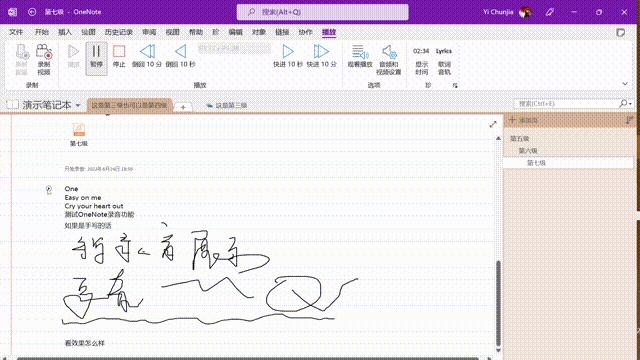Add a new section tab with plus
The height and width of the screenshot is (360, 640).
[183, 107]
